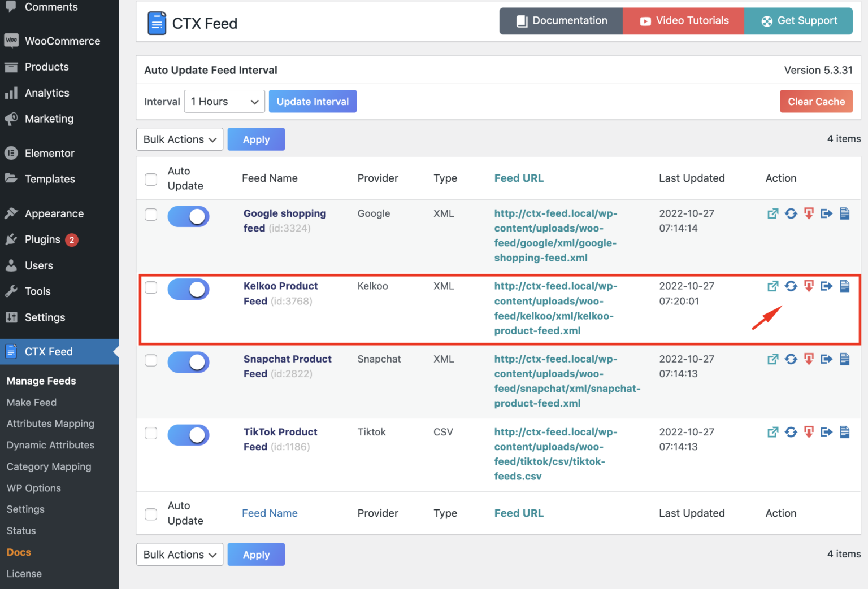The width and height of the screenshot is (868, 589).
Task: Regenerate the Kelkoo Product Feed via refresh icon
Action: click(x=791, y=286)
